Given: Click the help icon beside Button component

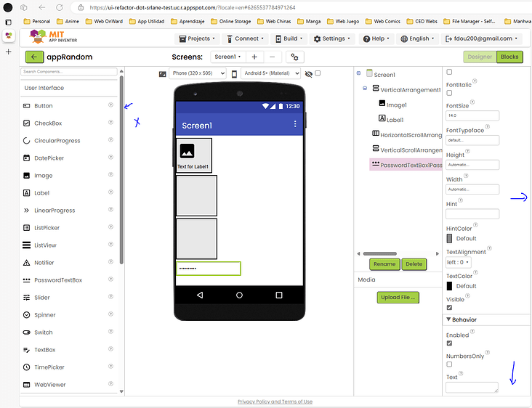Looking at the screenshot, I should coord(111,105).
